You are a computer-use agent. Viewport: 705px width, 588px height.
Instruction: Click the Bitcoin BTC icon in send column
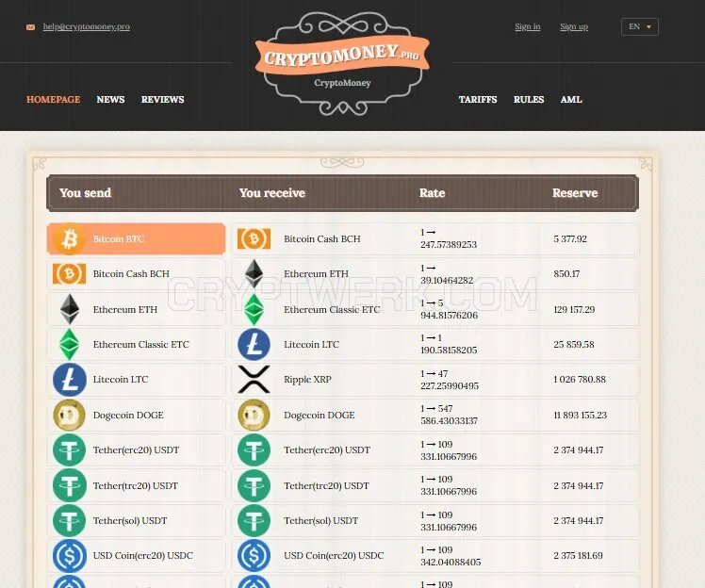69,238
